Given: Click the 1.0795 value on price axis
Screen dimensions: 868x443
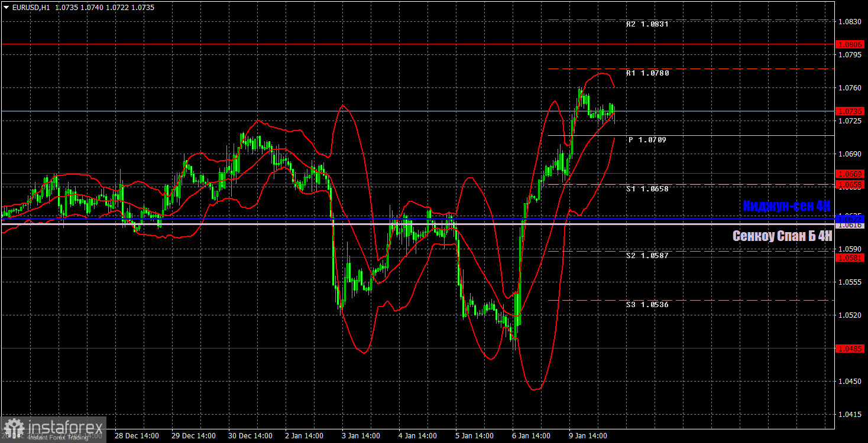Looking at the screenshot, I should (x=850, y=54).
